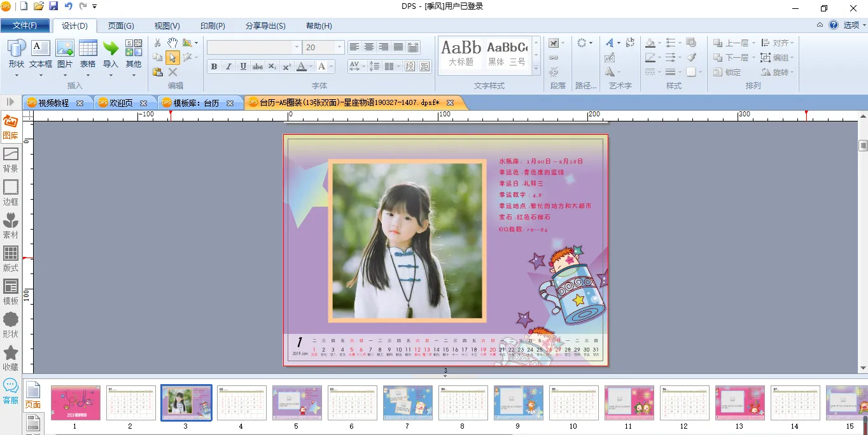Viewport: 868px width, 435px height.
Task: Switch to the 页面(G) ribbon tab
Action: [x=121, y=26]
